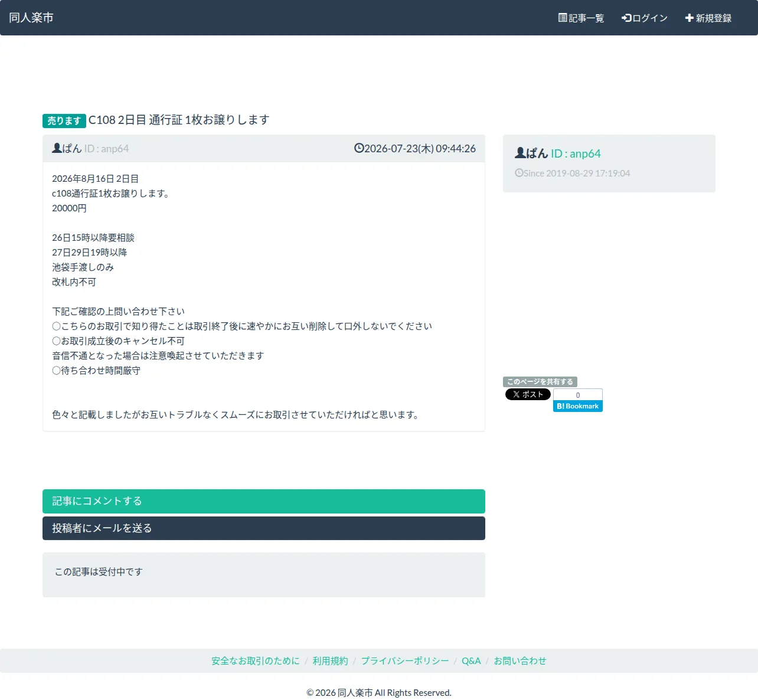The width and height of the screenshot is (758, 700).
Task: Click the line 下記ご確認の上問い合わせ下さい
Action: (118, 312)
